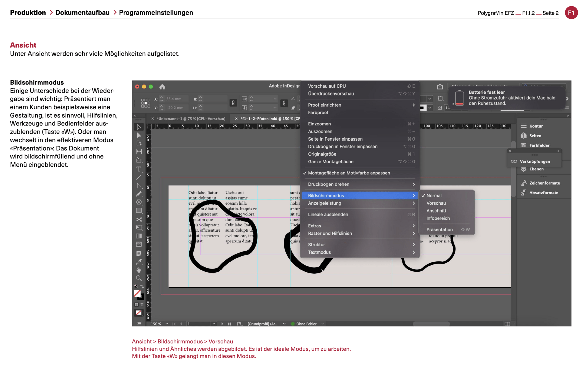The height and width of the screenshot is (365, 588).
Task: Select the Eyedropper tool
Action: point(139,261)
